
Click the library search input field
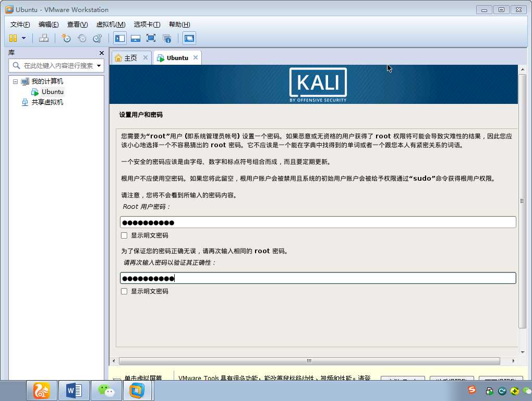pyautogui.click(x=56, y=66)
